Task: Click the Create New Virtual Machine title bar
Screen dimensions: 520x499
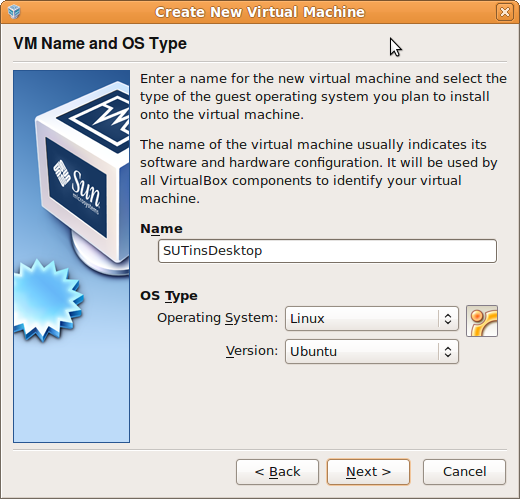Action: click(260, 12)
